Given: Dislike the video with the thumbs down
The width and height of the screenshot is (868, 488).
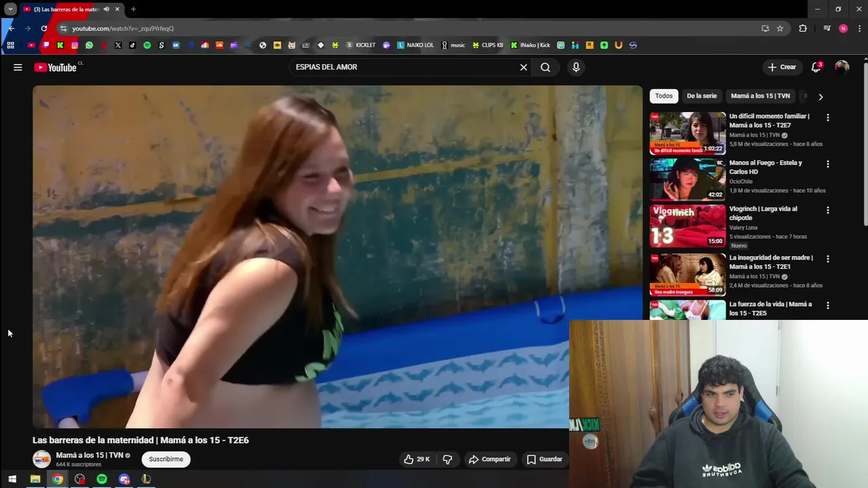Looking at the screenshot, I should coord(448,459).
